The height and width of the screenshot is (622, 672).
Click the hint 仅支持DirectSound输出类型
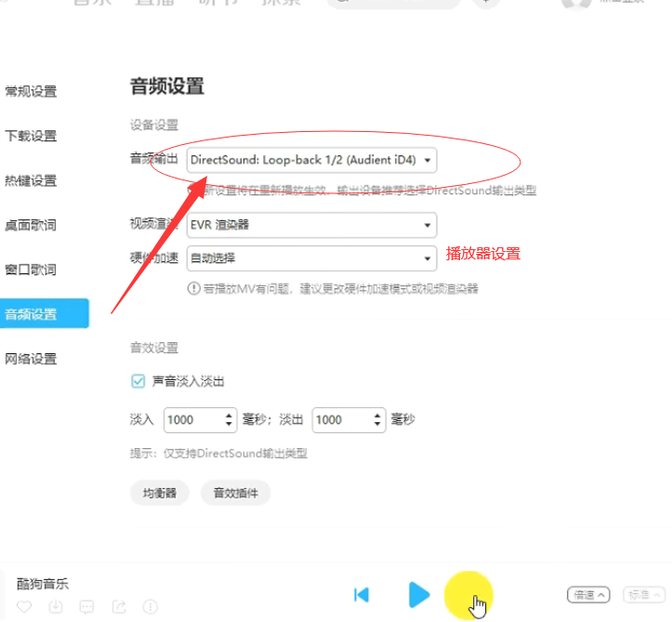235,453
